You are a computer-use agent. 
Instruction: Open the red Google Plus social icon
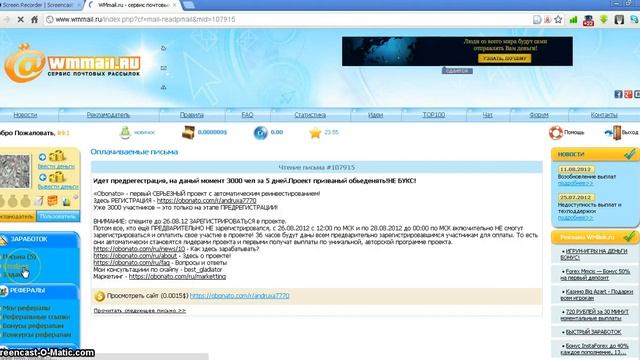(628, 94)
